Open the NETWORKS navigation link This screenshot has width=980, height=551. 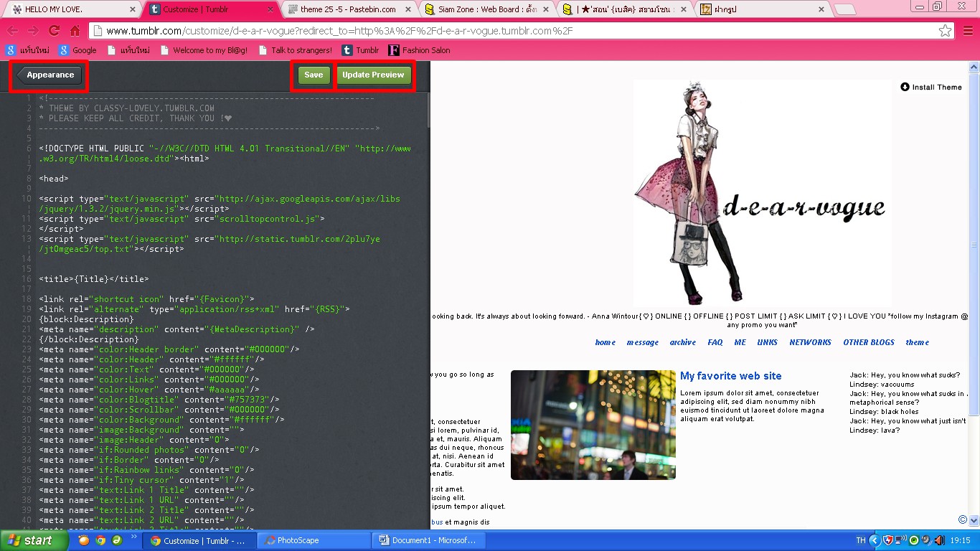point(811,342)
